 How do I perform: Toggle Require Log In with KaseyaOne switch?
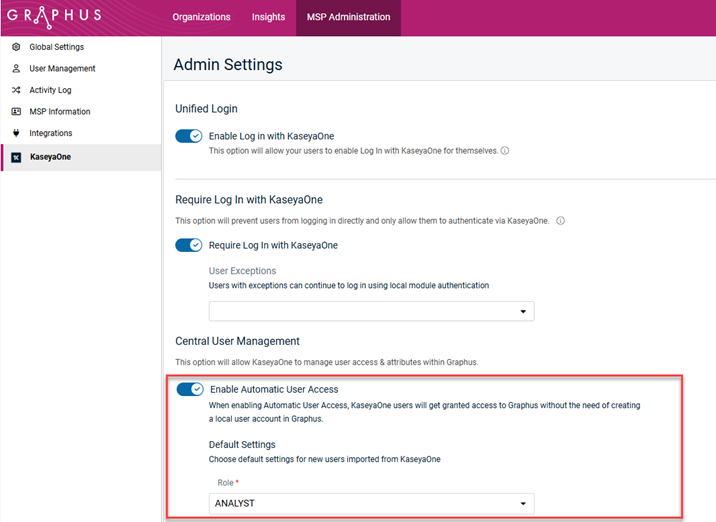(x=189, y=245)
